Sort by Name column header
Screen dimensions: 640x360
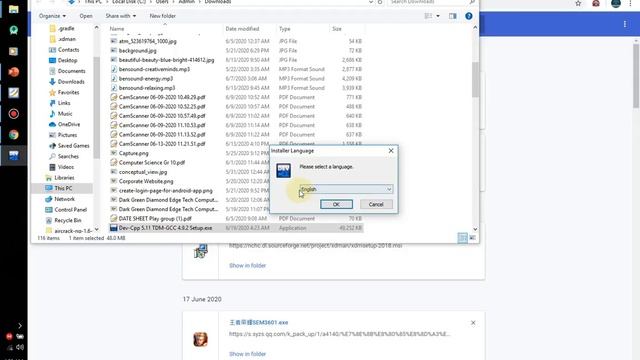(117, 29)
